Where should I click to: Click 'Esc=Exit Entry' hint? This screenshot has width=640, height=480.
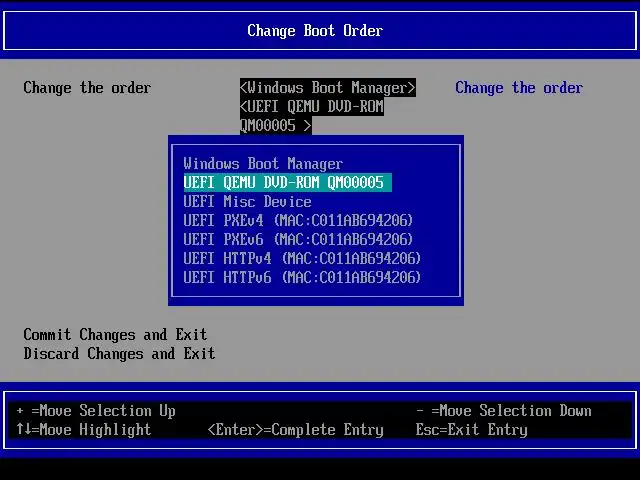(x=471, y=429)
